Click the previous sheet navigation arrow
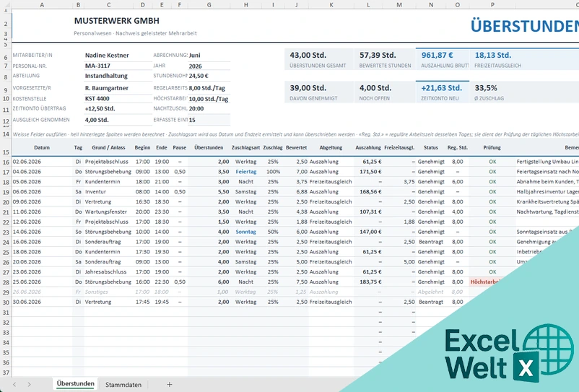579x392 pixels. pyautogui.click(x=14, y=384)
